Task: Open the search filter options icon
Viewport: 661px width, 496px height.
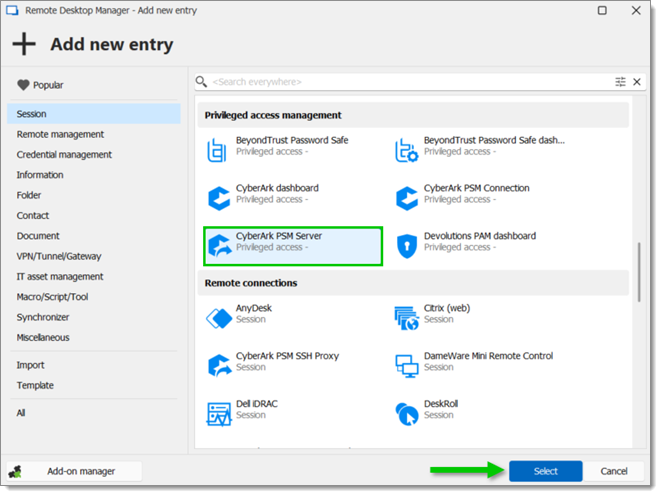Action: point(620,82)
